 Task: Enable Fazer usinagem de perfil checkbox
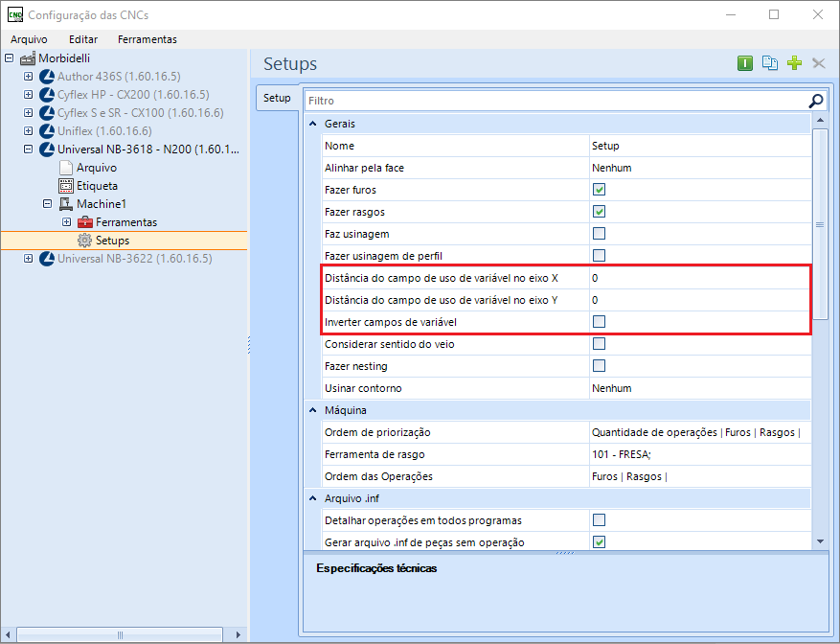pos(599,256)
